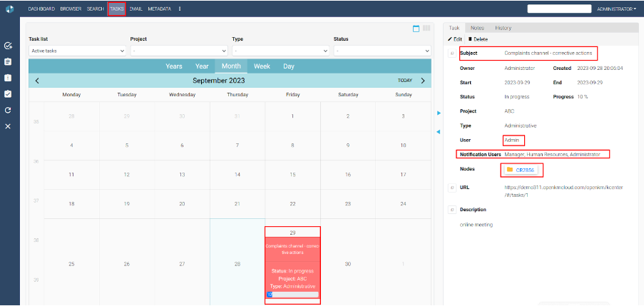Open the add new task icon in sidebar
The width and height of the screenshot is (644, 306).
point(8,45)
